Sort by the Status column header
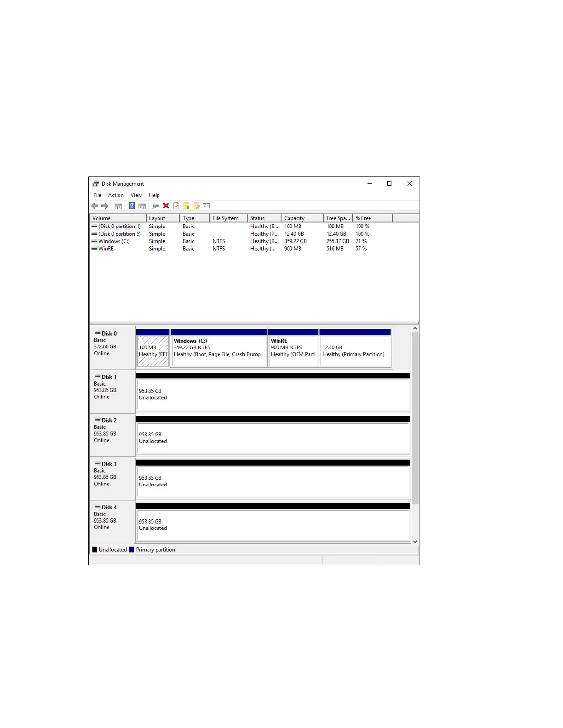563x728 pixels. pos(264,218)
